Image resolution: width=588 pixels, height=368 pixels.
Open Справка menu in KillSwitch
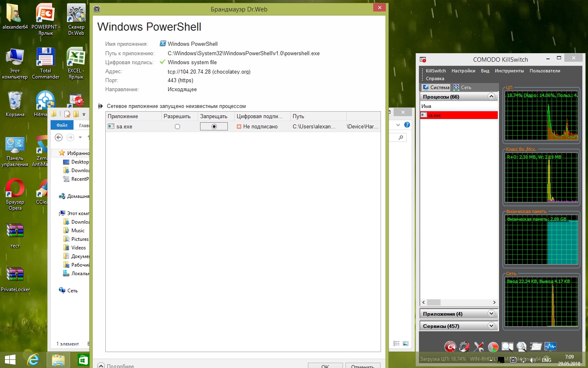pos(435,79)
